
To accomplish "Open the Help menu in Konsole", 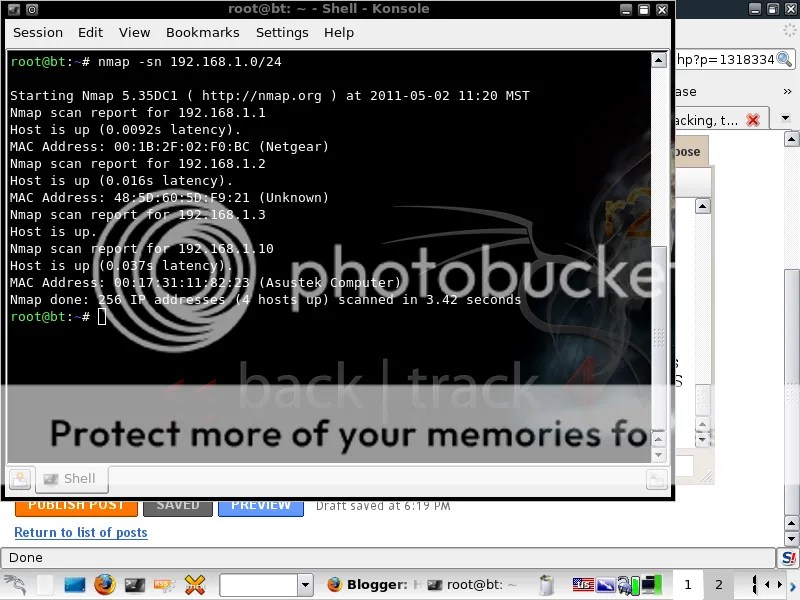I will [x=339, y=33].
